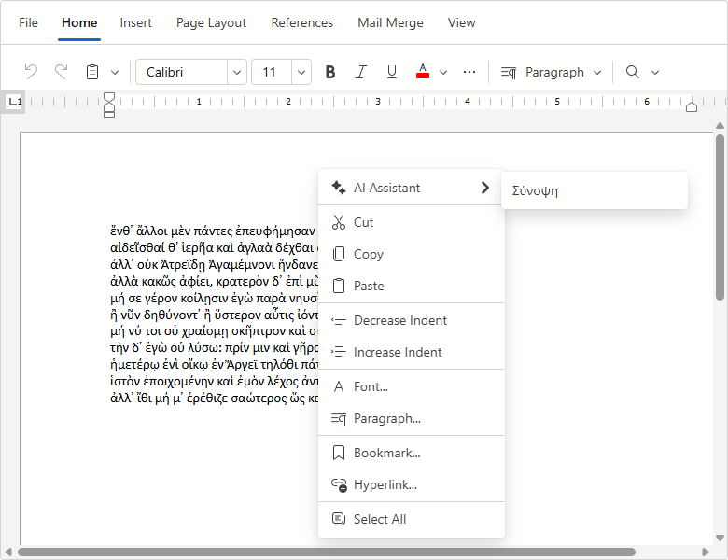This screenshot has height=560, width=728.
Task: Click the Find magnifier icon
Action: coord(633,72)
